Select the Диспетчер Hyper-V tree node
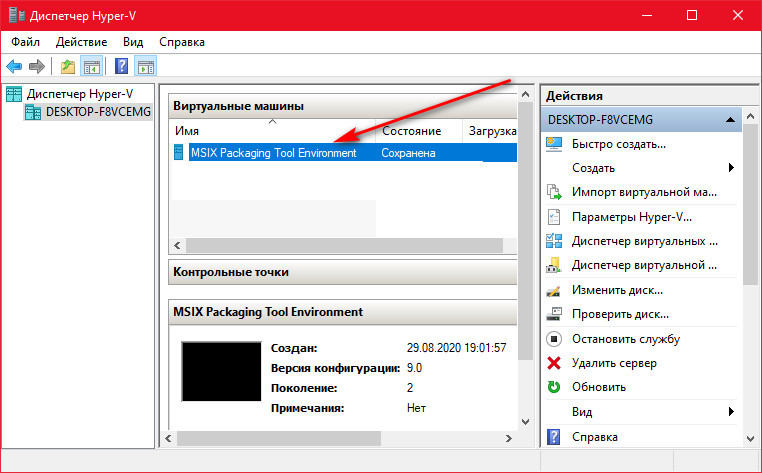The width and height of the screenshot is (762, 473). click(x=80, y=94)
